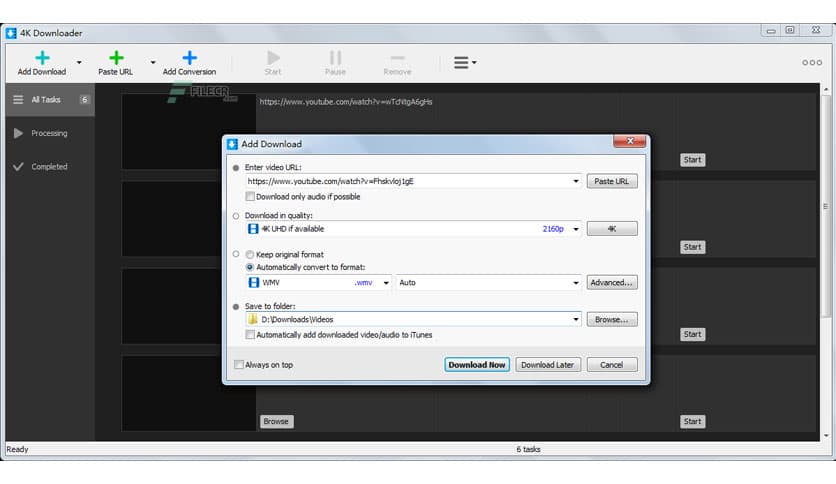Screen dimensions: 836x484
Task: Click the first task video thumbnail
Action: tap(171, 132)
